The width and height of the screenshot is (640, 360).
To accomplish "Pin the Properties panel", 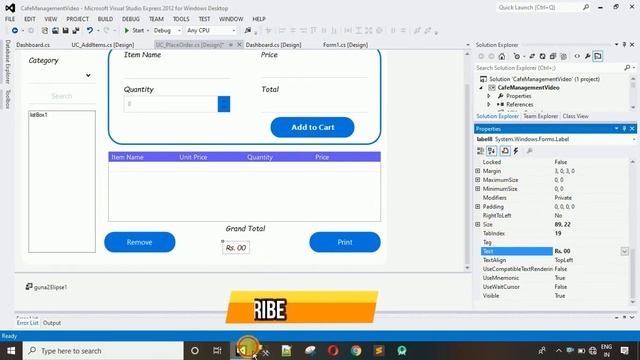I will point(624,129).
